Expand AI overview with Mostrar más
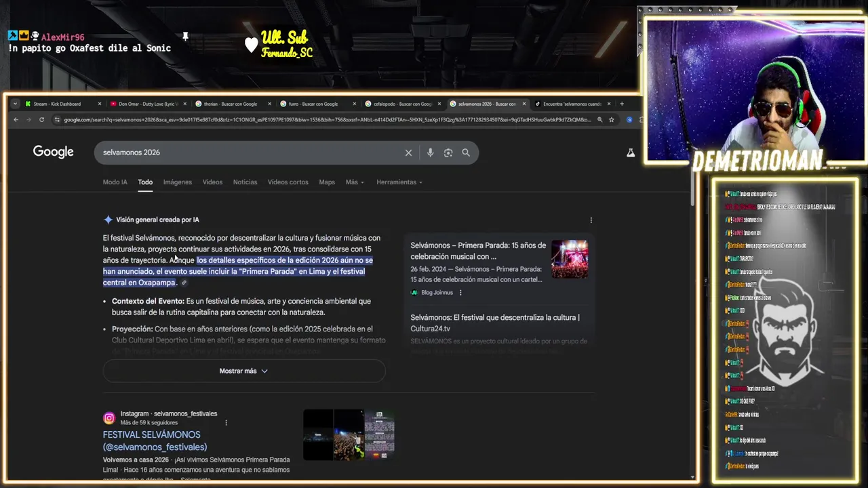 244,371
